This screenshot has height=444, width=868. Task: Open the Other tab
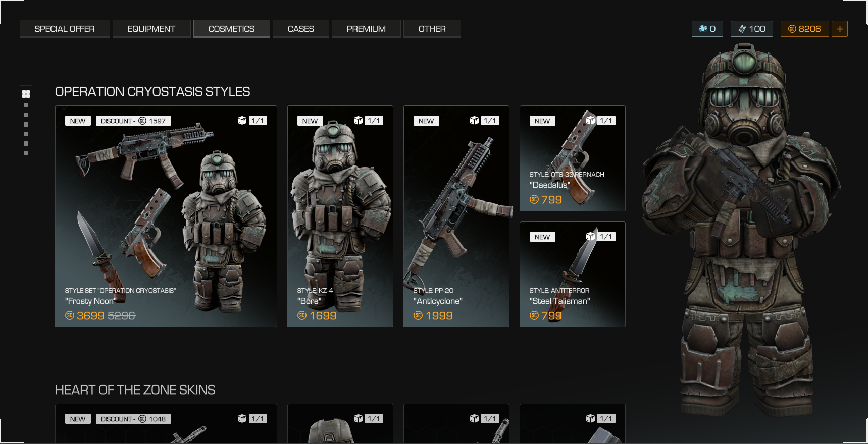point(432,29)
